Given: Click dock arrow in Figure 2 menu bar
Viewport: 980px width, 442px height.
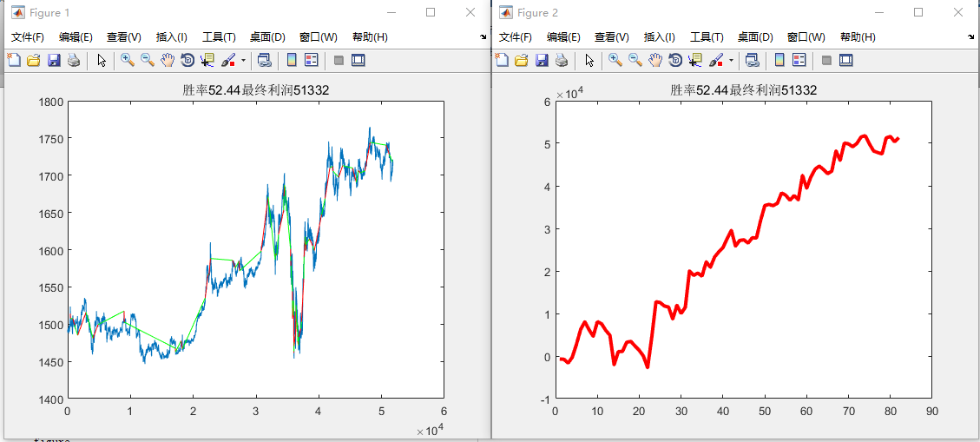Looking at the screenshot, I should (972, 37).
